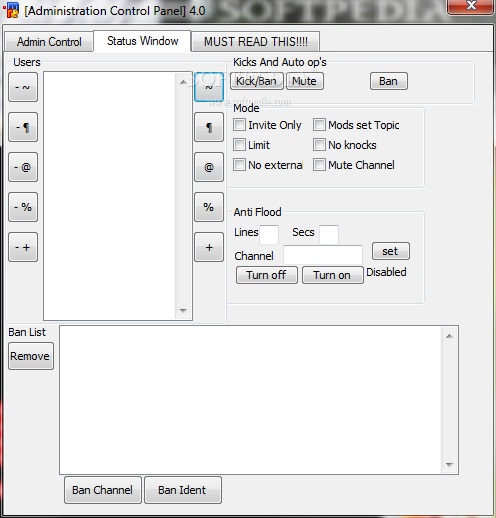The image size is (496, 518).
Task: Turn on anti flood protection
Action: click(333, 275)
